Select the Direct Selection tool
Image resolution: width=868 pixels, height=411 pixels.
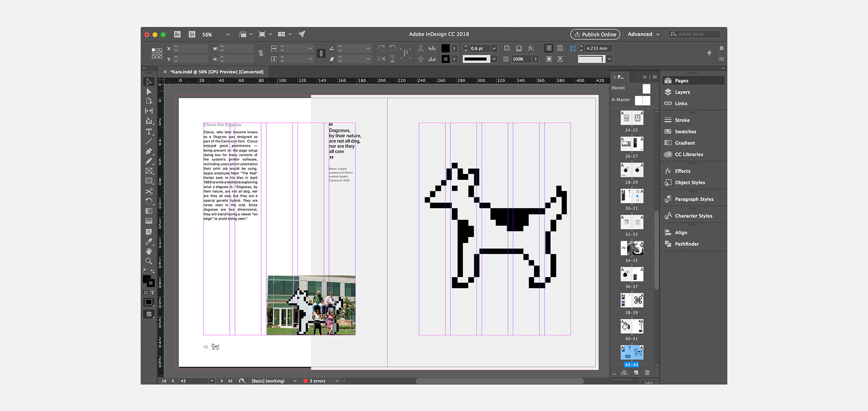pos(149,91)
